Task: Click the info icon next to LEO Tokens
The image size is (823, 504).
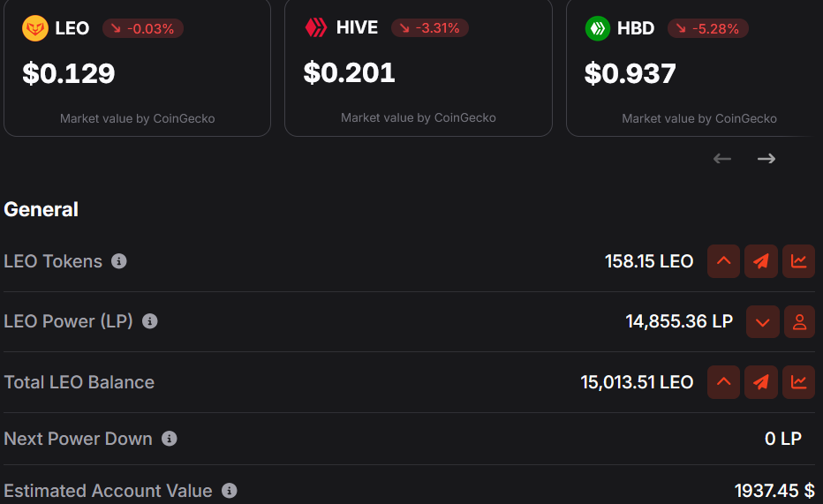Action: [119, 261]
